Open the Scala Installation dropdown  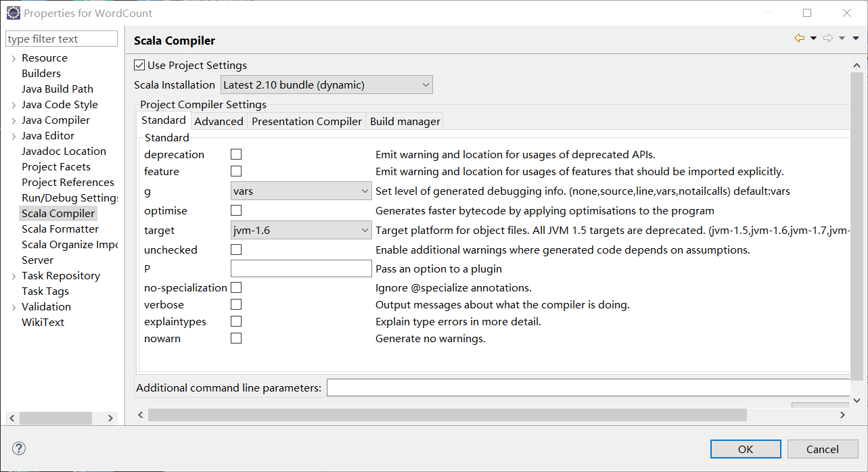pos(327,85)
